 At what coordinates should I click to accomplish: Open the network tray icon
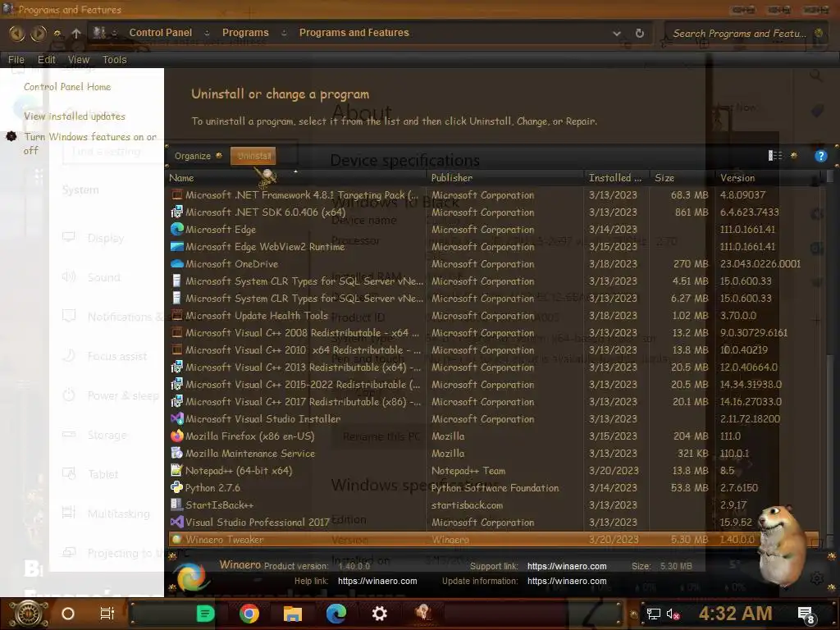click(653, 614)
